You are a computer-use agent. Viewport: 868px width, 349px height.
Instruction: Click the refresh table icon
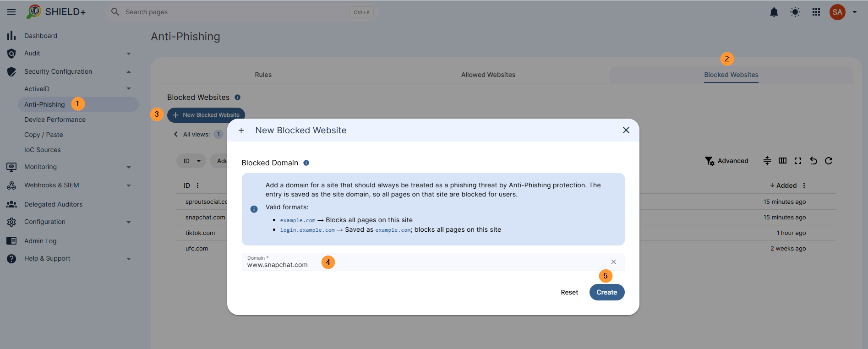(x=829, y=161)
